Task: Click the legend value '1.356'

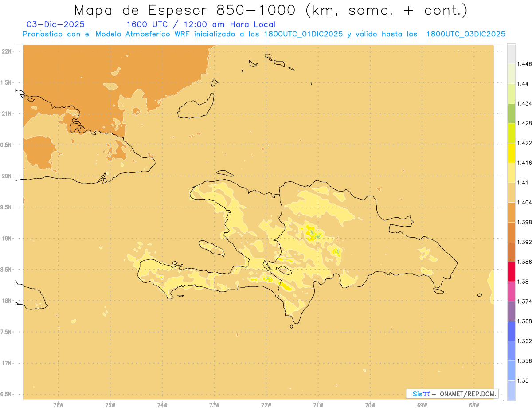Action: click(x=524, y=361)
